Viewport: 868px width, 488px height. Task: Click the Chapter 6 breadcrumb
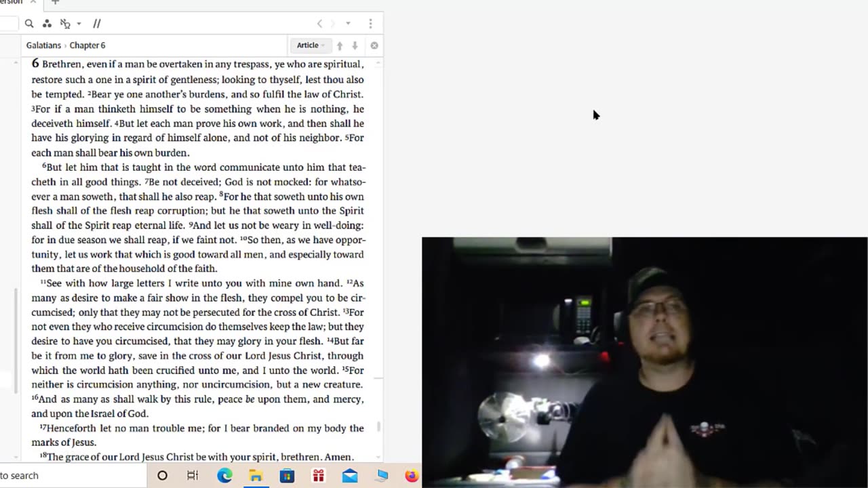tap(87, 45)
